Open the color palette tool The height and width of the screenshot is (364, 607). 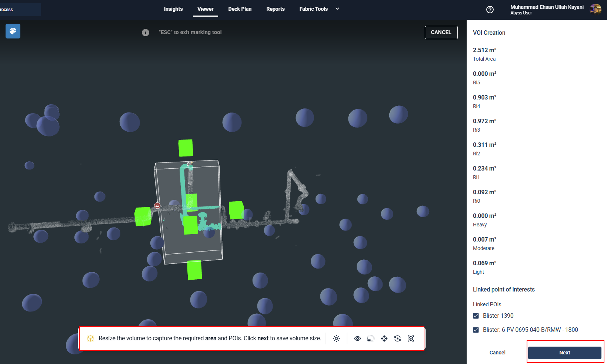[x=13, y=31]
